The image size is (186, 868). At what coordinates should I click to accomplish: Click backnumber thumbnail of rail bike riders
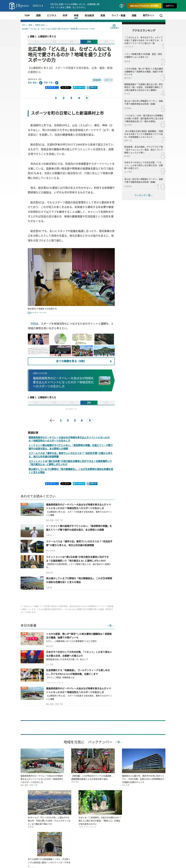click(x=93, y=761)
